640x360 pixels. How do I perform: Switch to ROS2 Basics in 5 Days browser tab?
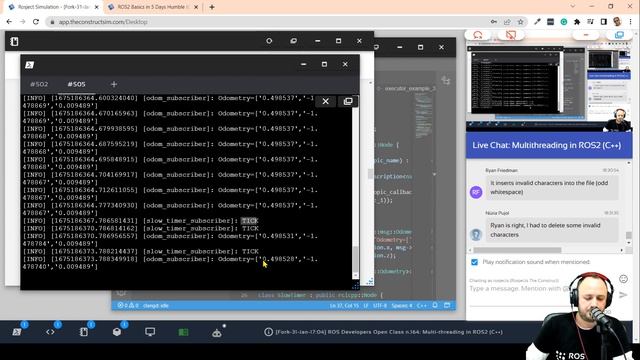tap(153, 7)
